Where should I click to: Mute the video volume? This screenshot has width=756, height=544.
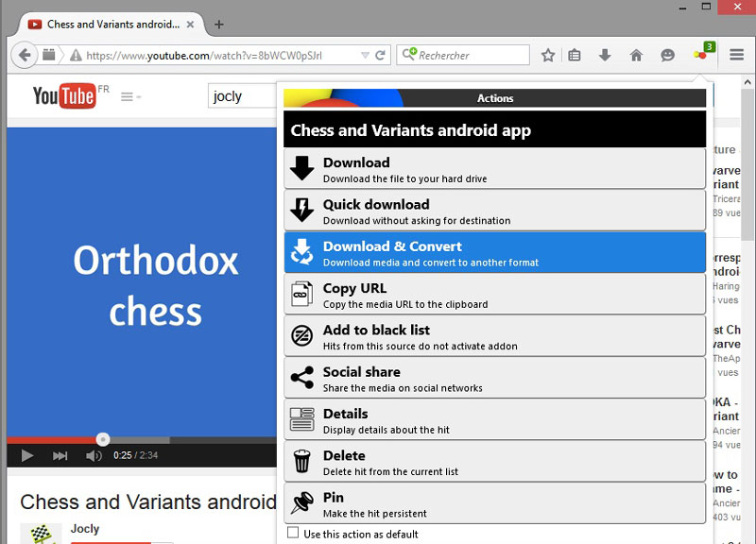tap(94, 454)
